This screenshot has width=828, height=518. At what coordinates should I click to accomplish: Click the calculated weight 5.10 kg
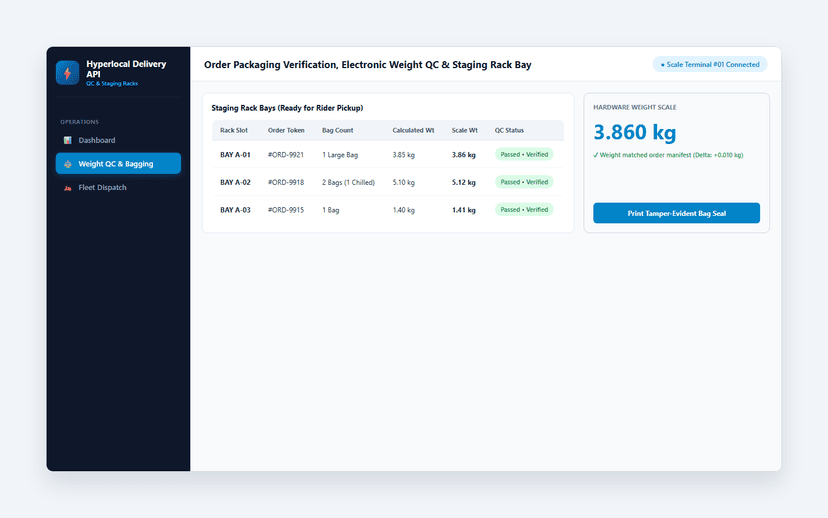[x=403, y=182]
